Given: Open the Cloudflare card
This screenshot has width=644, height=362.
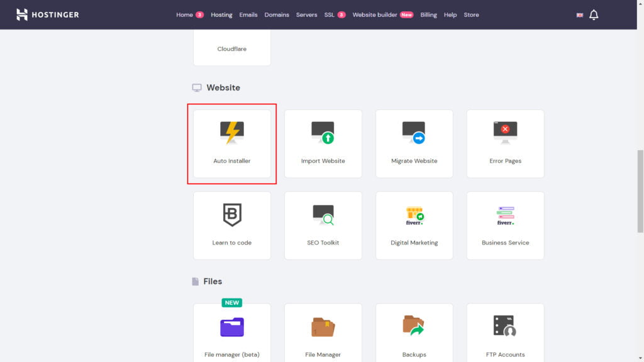Looking at the screenshot, I should pyautogui.click(x=232, y=47).
